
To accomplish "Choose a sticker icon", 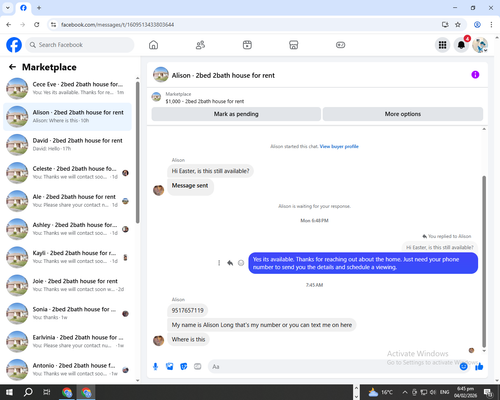I will [184, 367].
